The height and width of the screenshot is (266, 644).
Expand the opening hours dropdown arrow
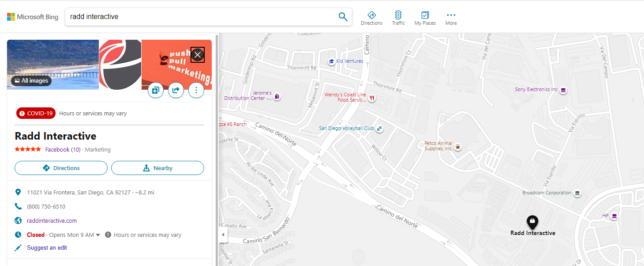pyautogui.click(x=98, y=235)
